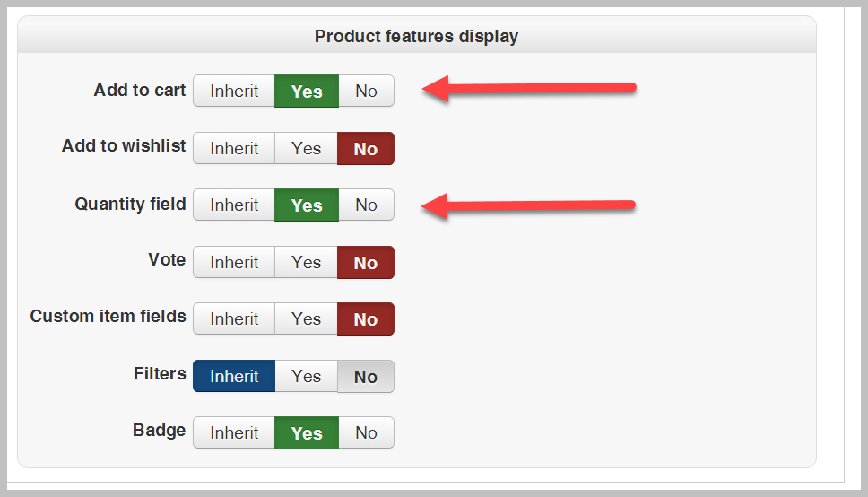Click No for Add to wishlist
Screen dimensions: 868x497
366,148
